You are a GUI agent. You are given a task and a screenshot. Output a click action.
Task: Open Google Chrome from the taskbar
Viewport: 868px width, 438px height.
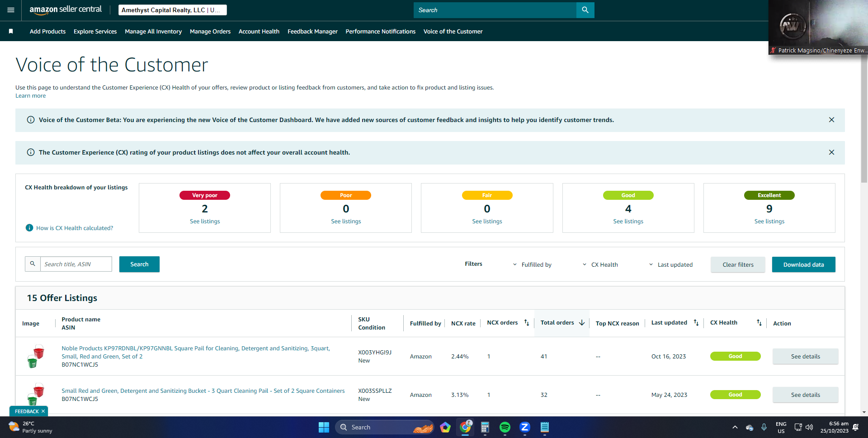[x=465, y=427]
